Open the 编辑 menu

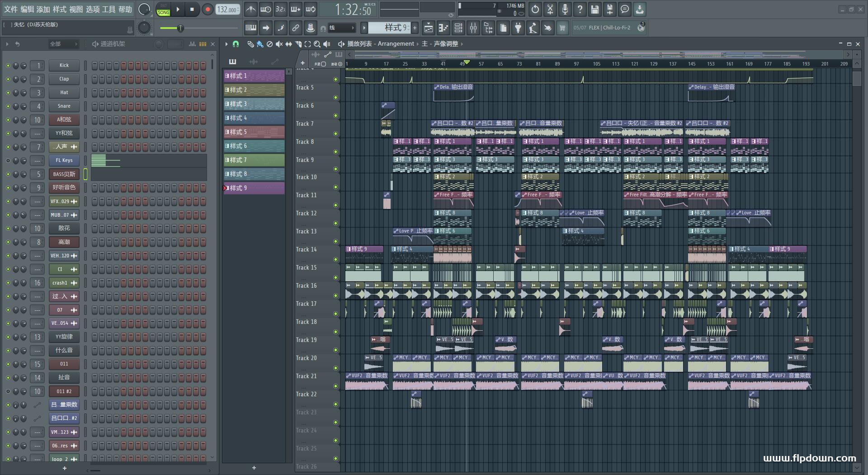coord(27,9)
